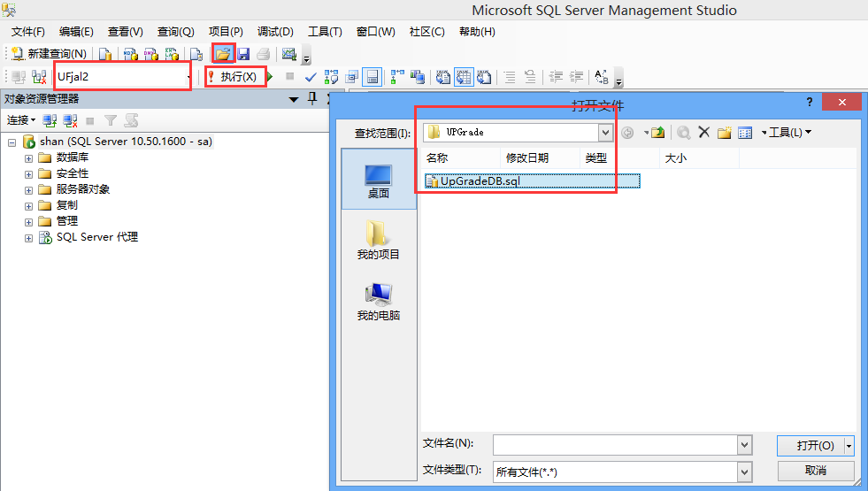Click the Display Estimated Execution Plan icon
The width and height of the screenshot is (868, 491).
pyautogui.click(x=331, y=77)
